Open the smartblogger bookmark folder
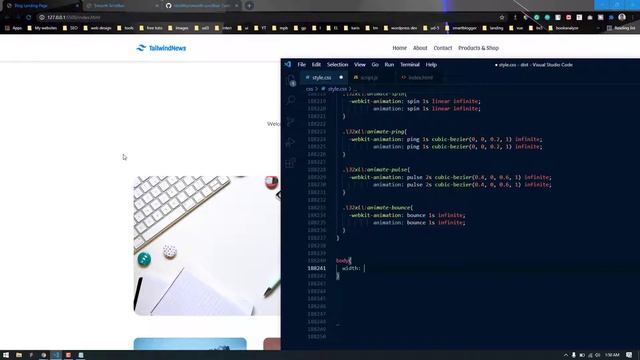This screenshot has height=360, width=640. (461, 28)
